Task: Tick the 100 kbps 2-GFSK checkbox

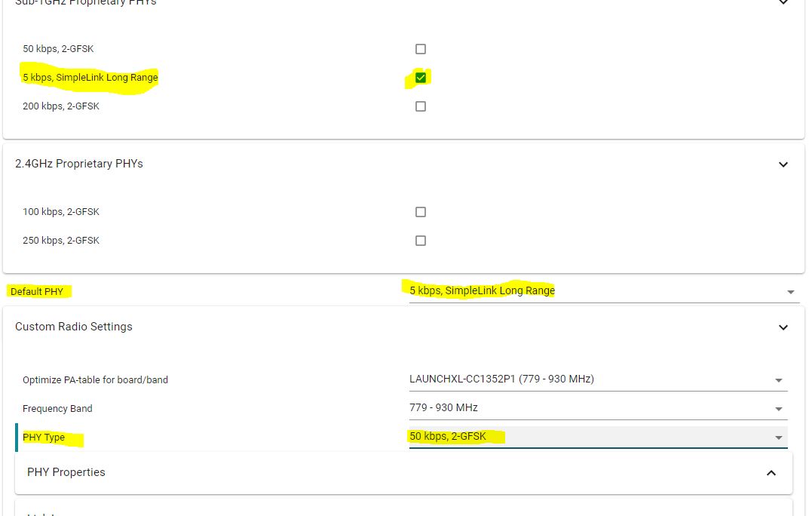Action: 421,212
